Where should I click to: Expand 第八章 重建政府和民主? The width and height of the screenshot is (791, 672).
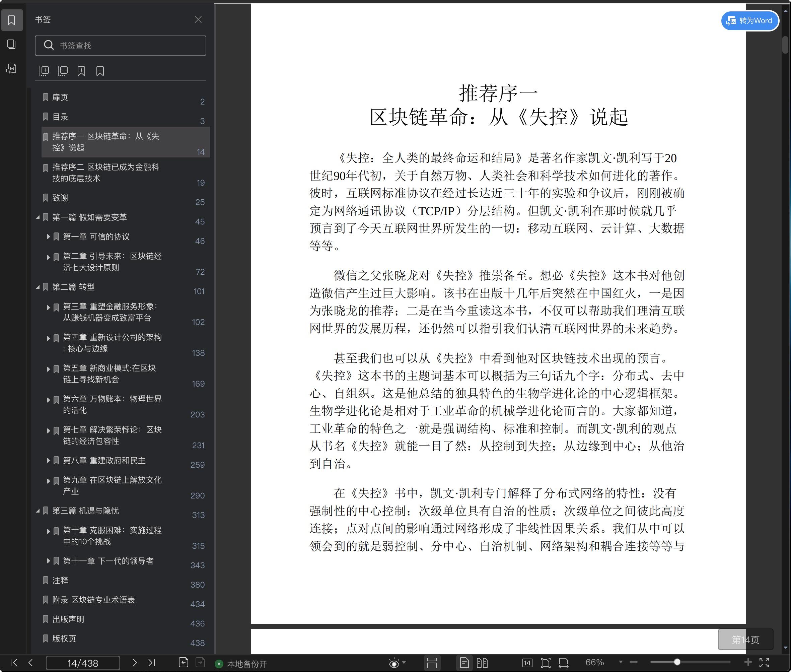tap(48, 461)
